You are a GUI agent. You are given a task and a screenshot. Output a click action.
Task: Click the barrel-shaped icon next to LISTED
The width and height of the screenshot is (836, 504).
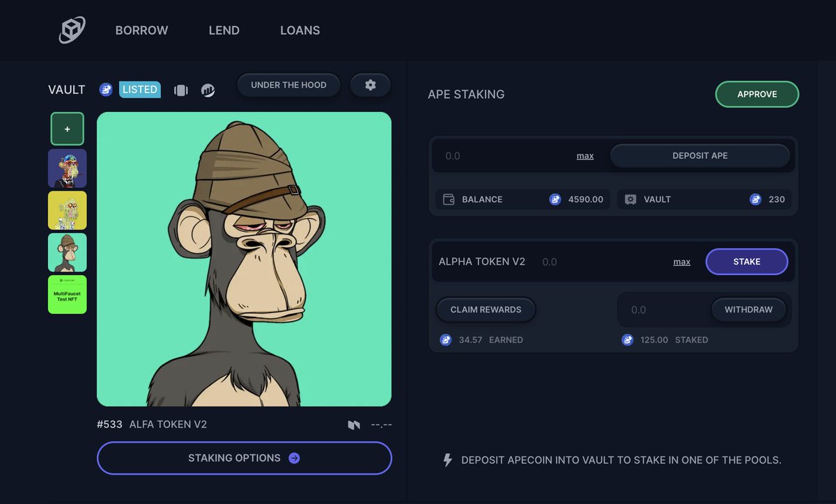[x=181, y=90]
